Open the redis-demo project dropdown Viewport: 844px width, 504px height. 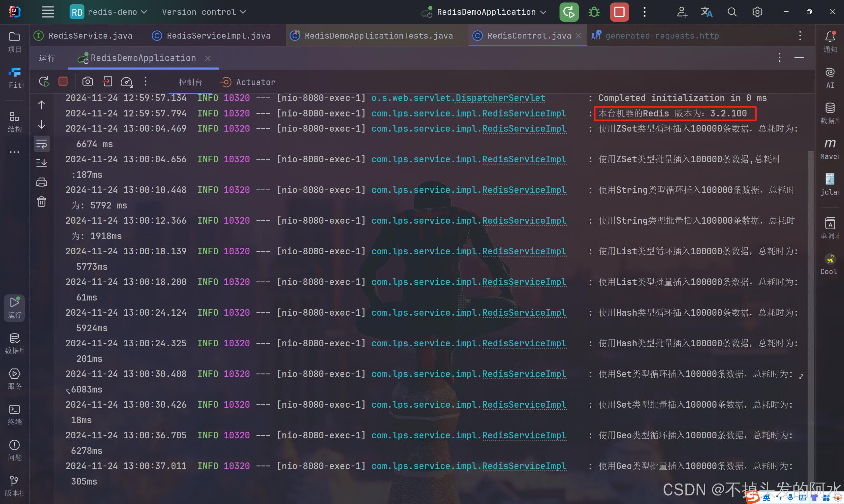[109, 12]
